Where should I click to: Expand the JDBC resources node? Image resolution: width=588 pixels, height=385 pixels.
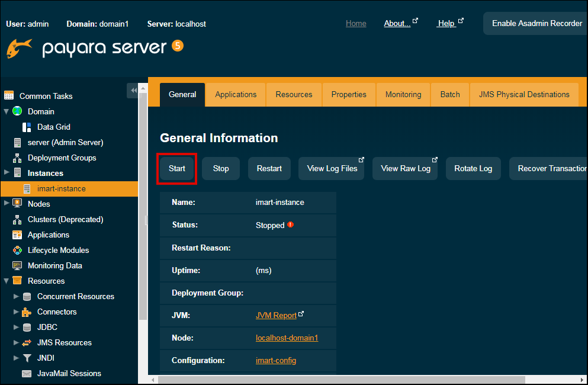tap(16, 327)
